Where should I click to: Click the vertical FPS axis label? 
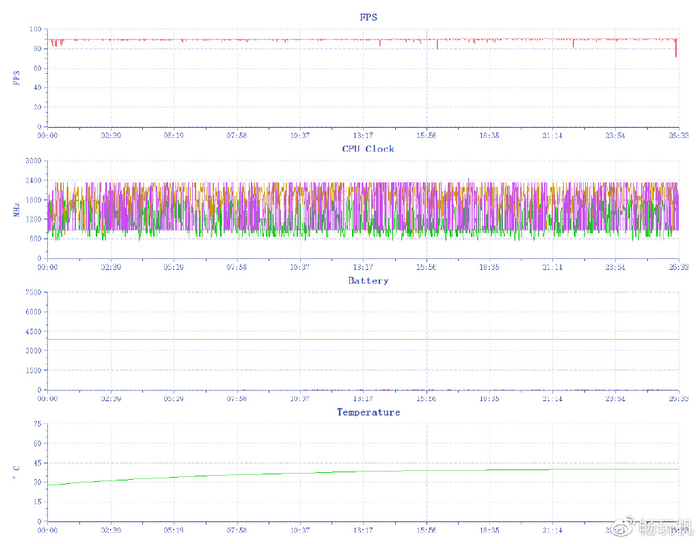click(16, 77)
